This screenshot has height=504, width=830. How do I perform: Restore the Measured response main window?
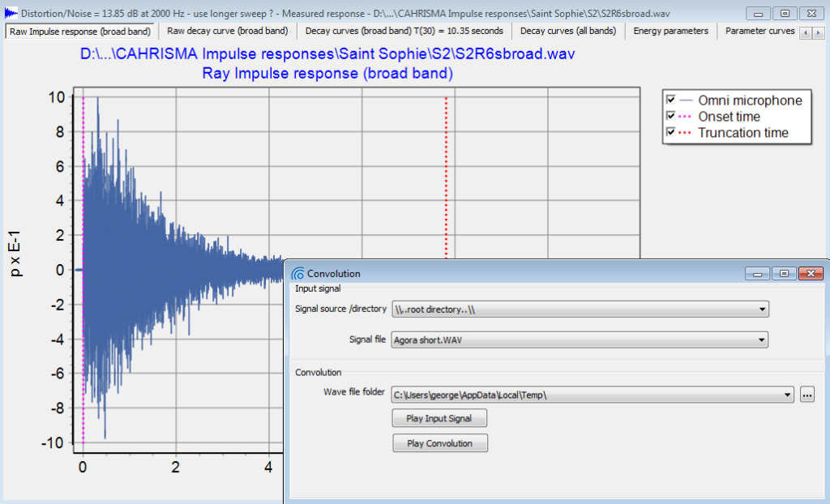tap(785, 13)
